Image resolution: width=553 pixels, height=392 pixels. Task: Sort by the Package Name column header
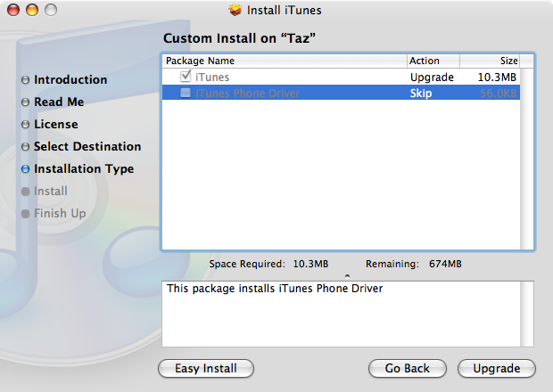tap(285, 61)
